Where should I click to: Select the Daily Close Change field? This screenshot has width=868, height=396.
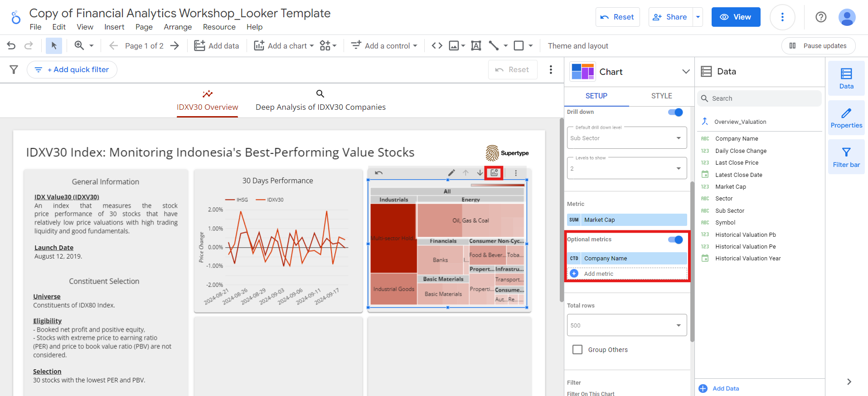point(741,151)
